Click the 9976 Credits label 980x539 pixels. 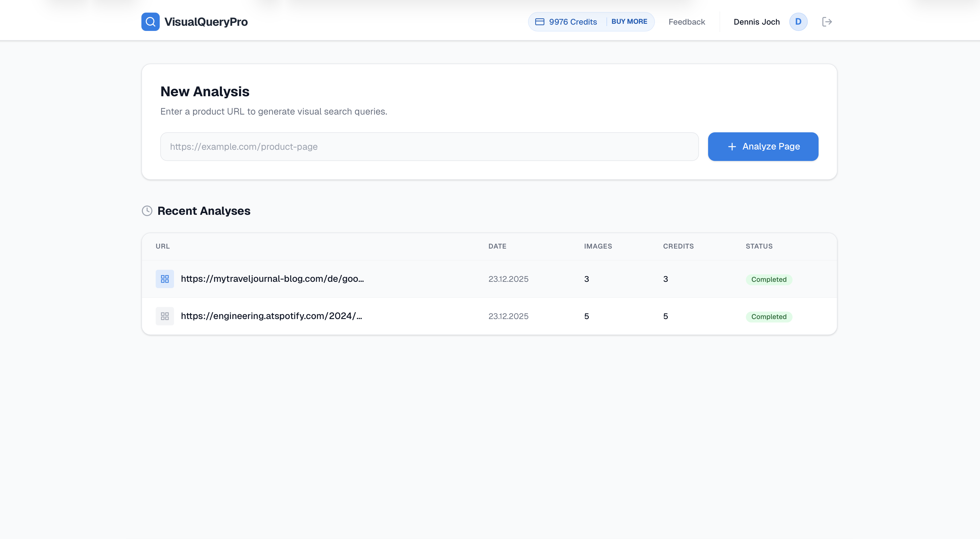(x=572, y=22)
